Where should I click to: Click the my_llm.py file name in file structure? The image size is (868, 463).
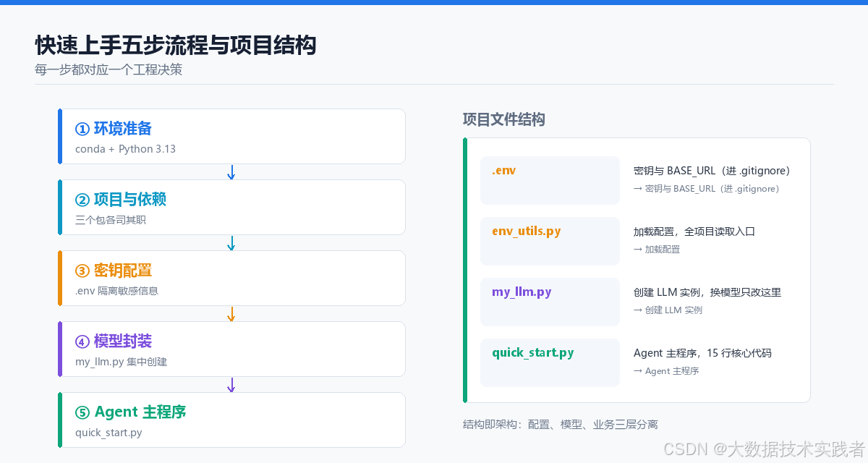click(522, 292)
